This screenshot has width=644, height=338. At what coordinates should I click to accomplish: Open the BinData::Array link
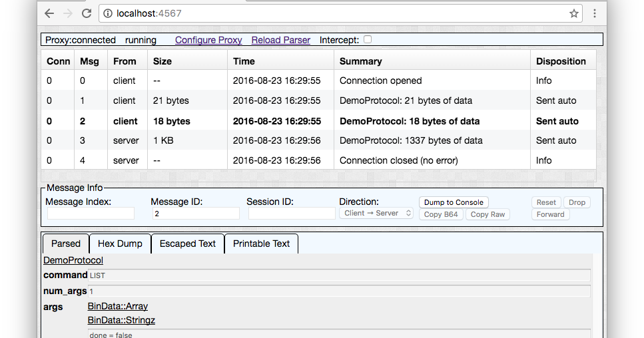(118, 307)
